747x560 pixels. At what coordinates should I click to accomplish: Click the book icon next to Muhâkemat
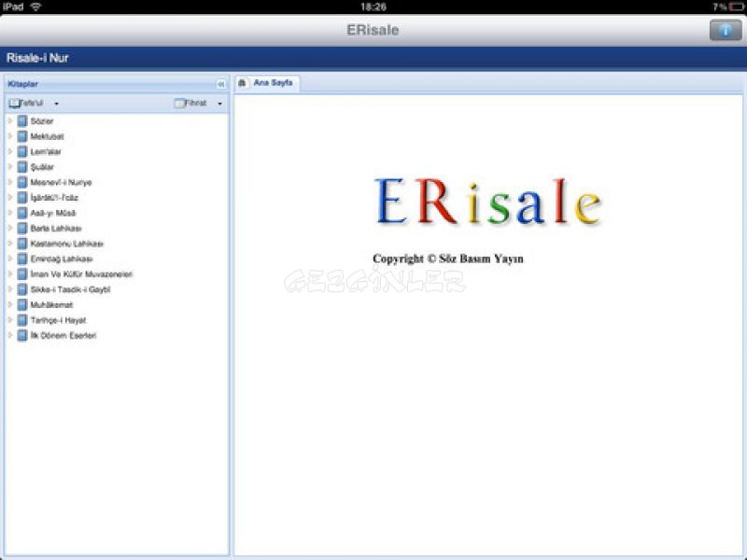click(x=21, y=305)
